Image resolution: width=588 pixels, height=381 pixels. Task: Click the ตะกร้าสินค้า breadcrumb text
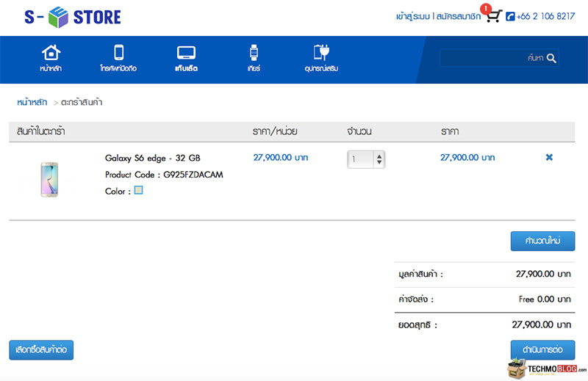tap(82, 102)
